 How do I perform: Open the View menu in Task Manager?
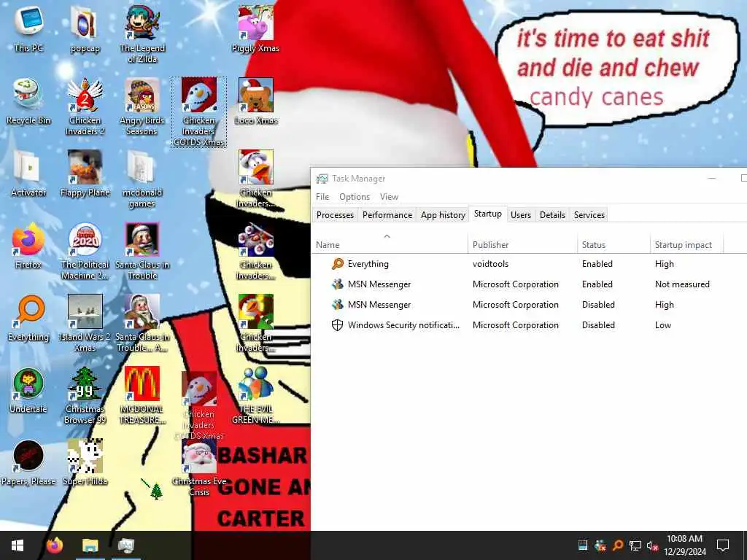coord(389,197)
